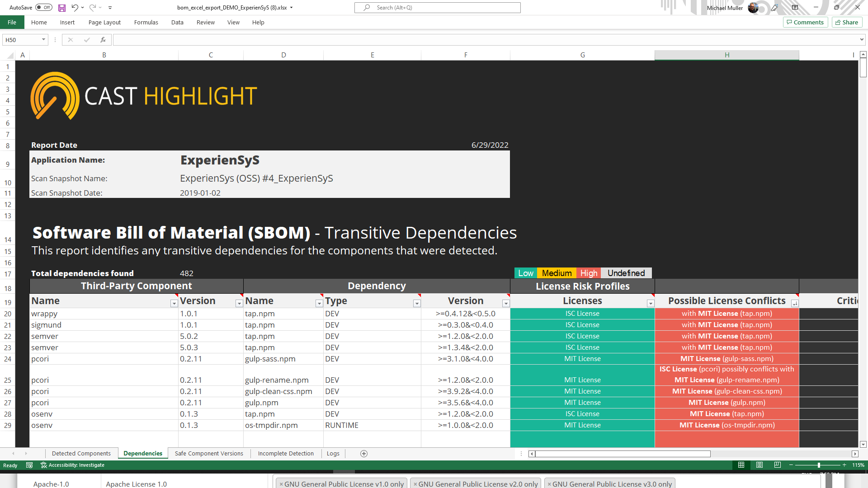Click the New Sheet plus icon
The image size is (868, 488).
(364, 454)
